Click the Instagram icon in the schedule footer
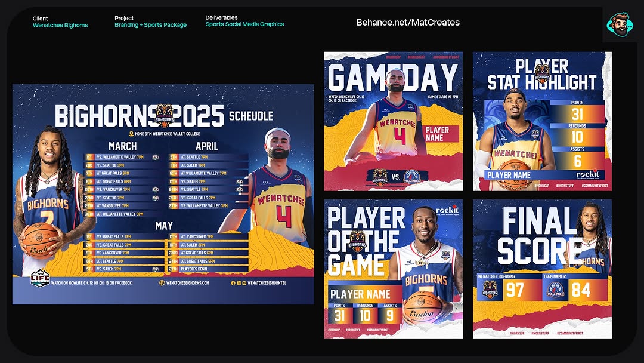 coord(244,283)
